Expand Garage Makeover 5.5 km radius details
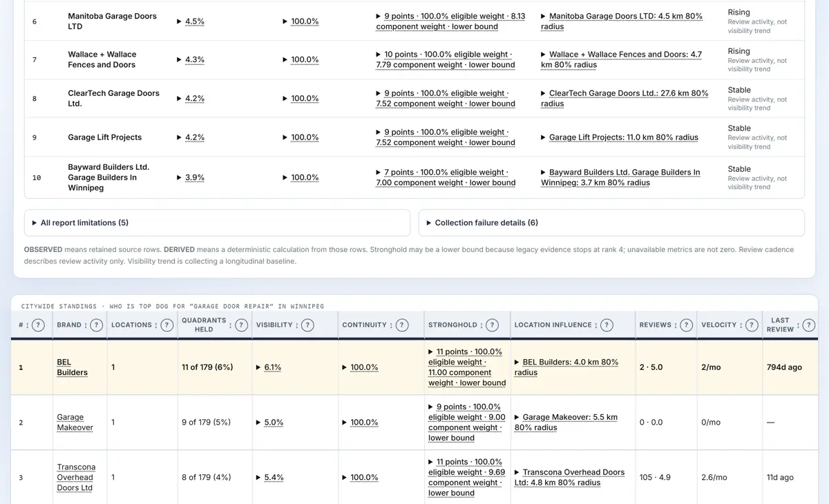 tap(566, 422)
